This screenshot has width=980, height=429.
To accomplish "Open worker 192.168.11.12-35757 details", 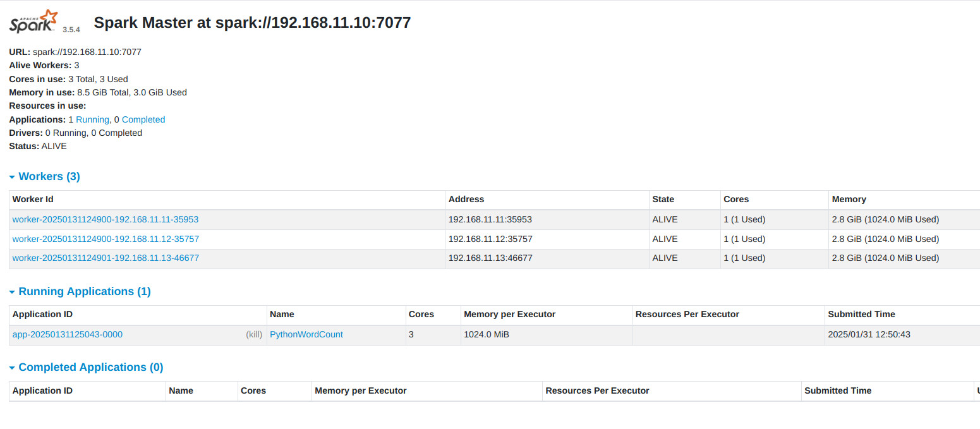I will (x=106, y=239).
